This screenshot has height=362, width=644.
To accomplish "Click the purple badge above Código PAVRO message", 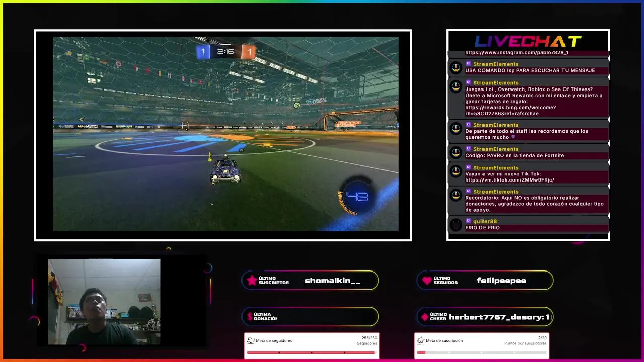I will coord(468,149).
